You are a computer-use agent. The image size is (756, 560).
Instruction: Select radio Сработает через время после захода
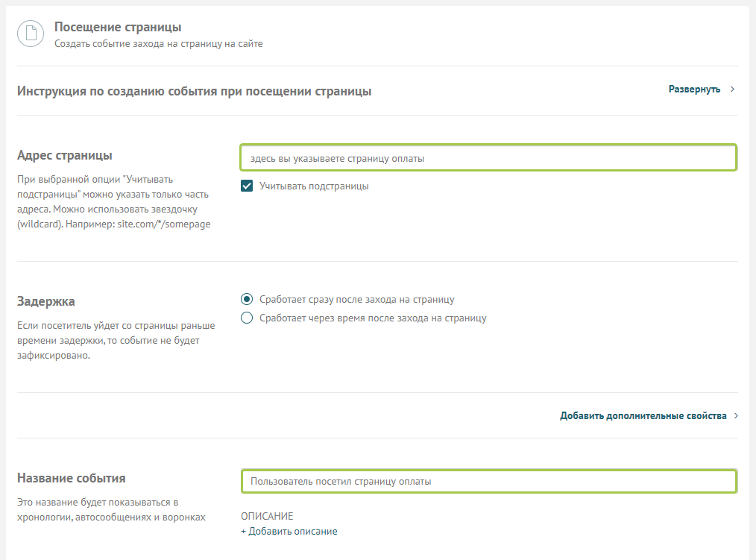[x=247, y=318]
